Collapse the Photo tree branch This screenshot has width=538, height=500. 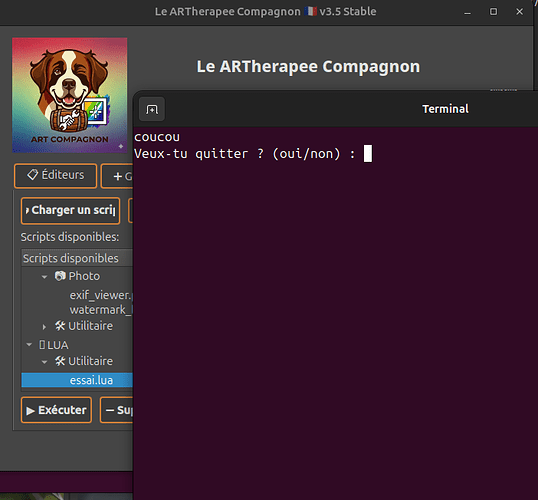[44, 277]
